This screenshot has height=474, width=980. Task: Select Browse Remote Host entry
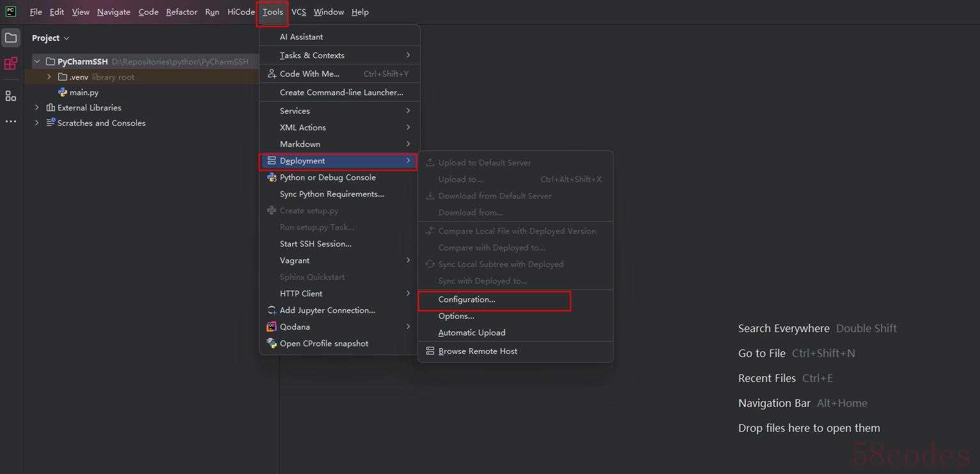(x=515, y=351)
